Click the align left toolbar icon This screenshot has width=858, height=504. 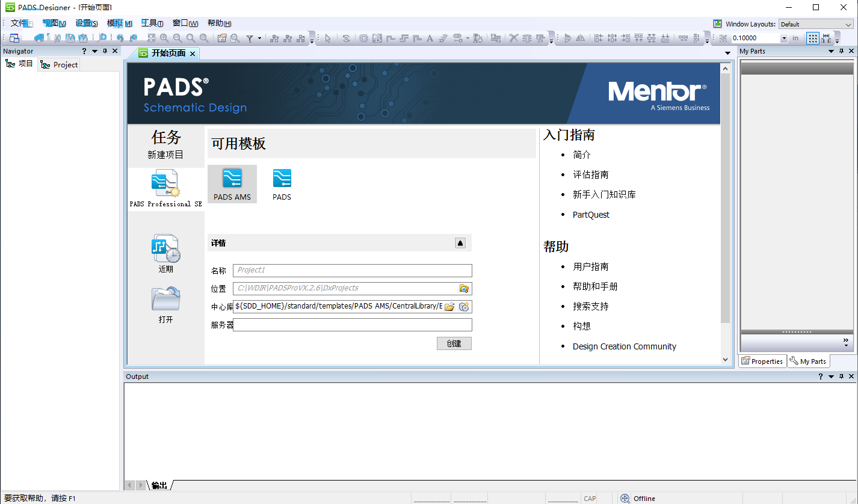599,38
